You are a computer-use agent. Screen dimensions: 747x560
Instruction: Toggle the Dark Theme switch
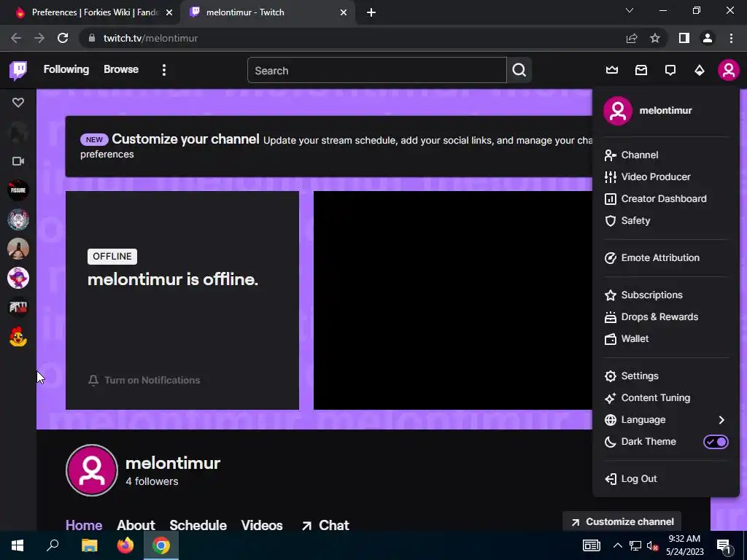click(x=716, y=441)
